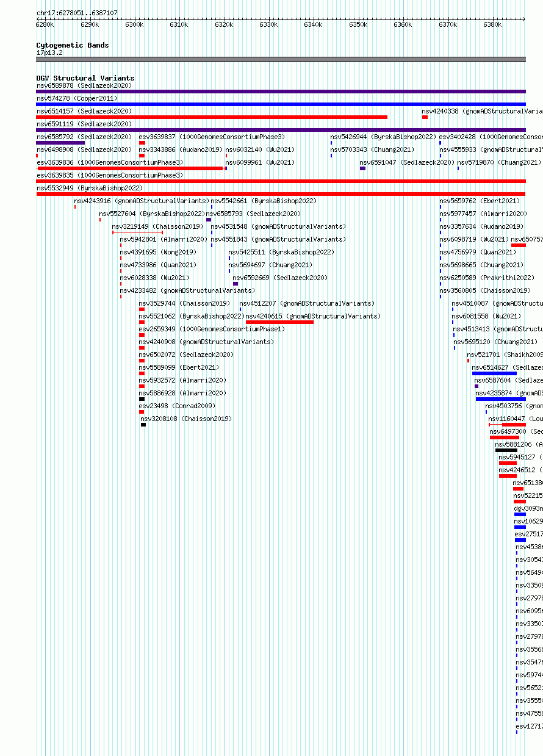Open variant nsv5694697 (Chuang2021)

pyautogui.click(x=270, y=265)
